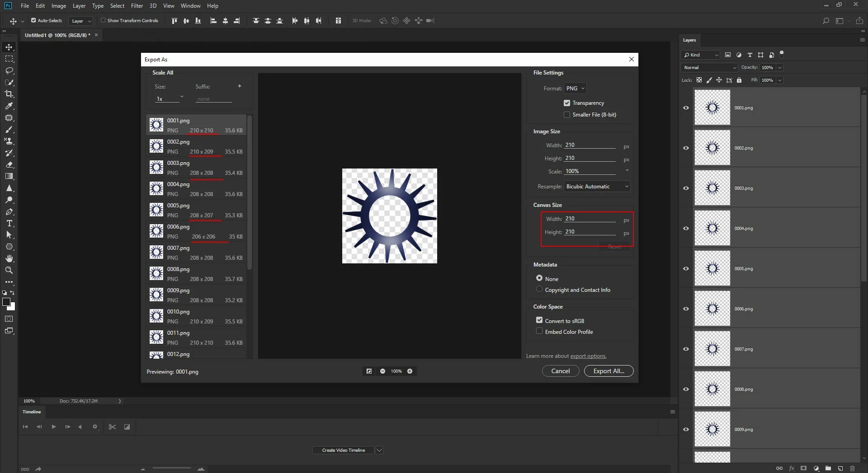The width and height of the screenshot is (868, 473).
Task: Open the export options link
Action: pyautogui.click(x=588, y=356)
